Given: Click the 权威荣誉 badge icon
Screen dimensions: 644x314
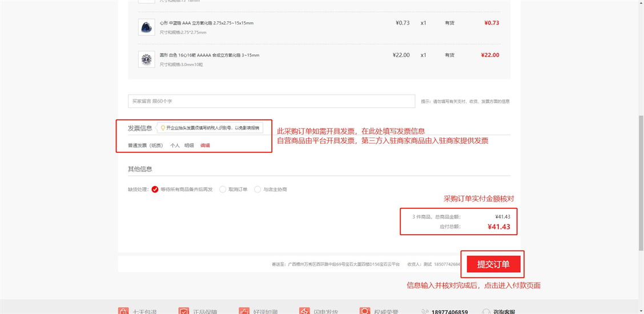Looking at the screenshot, I should click(365, 311).
